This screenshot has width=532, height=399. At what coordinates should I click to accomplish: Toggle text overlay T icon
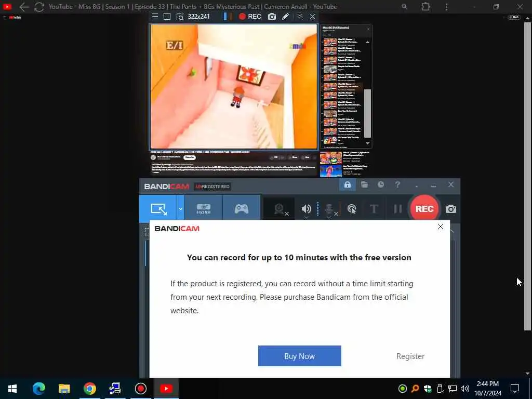[374, 209]
